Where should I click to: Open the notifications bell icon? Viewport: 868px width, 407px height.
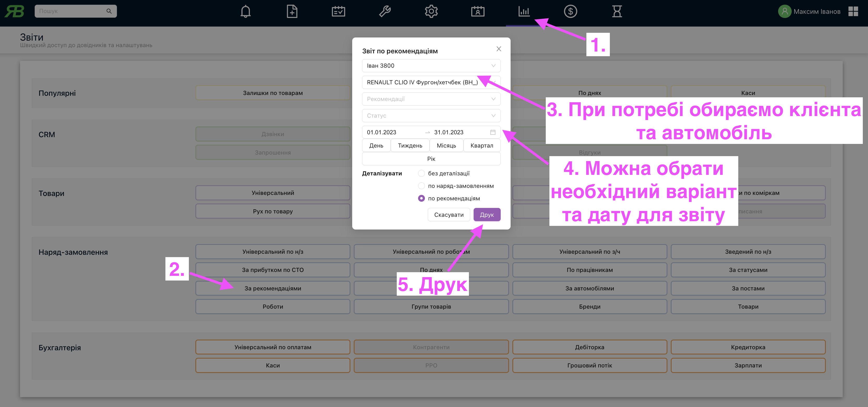pyautogui.click(x=245, y=11)
